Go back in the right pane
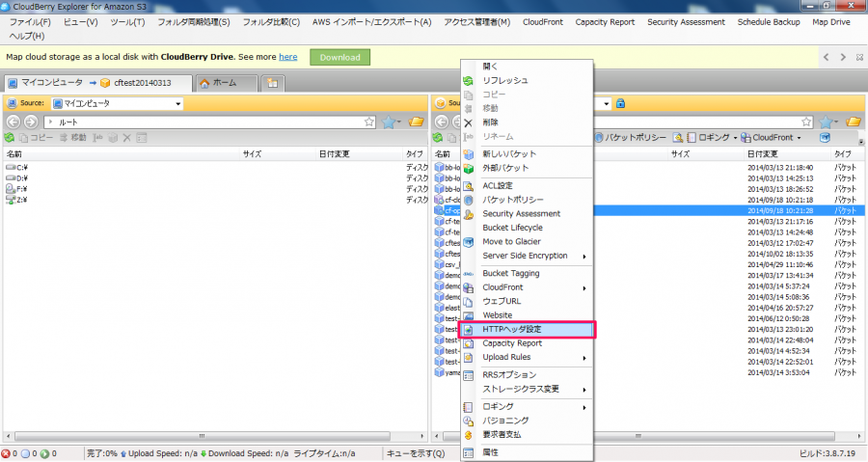Screen dimensions: 868x462 click(x=442, y=122)
